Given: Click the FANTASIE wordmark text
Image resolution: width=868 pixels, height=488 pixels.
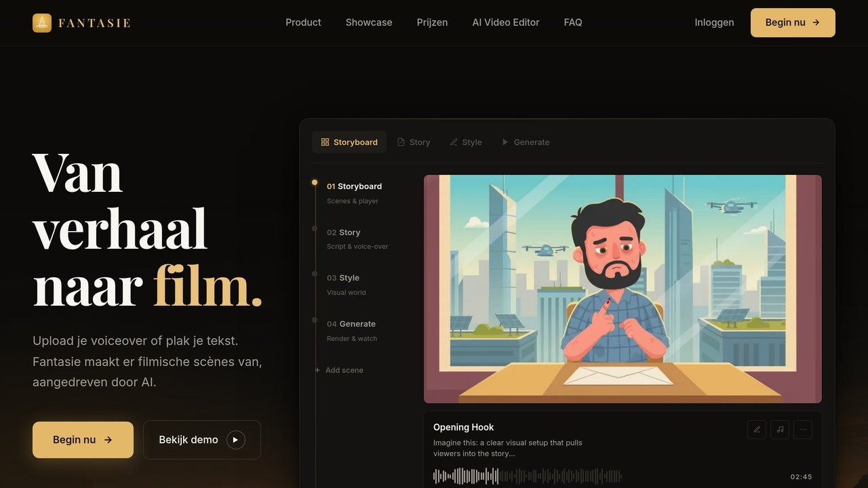Looking at the screenshot, I should tap(94, 23).
